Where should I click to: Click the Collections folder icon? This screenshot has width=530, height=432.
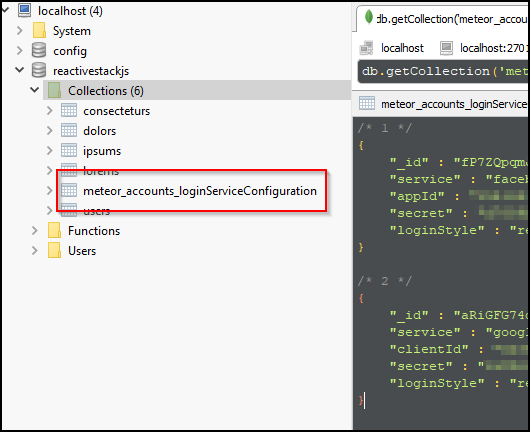[x=54, y=90]
